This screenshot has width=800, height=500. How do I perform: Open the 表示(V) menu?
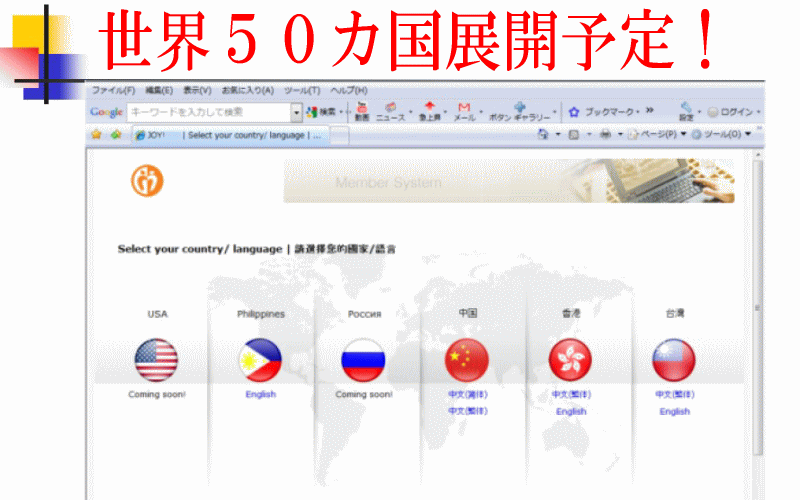coord(197,91)
